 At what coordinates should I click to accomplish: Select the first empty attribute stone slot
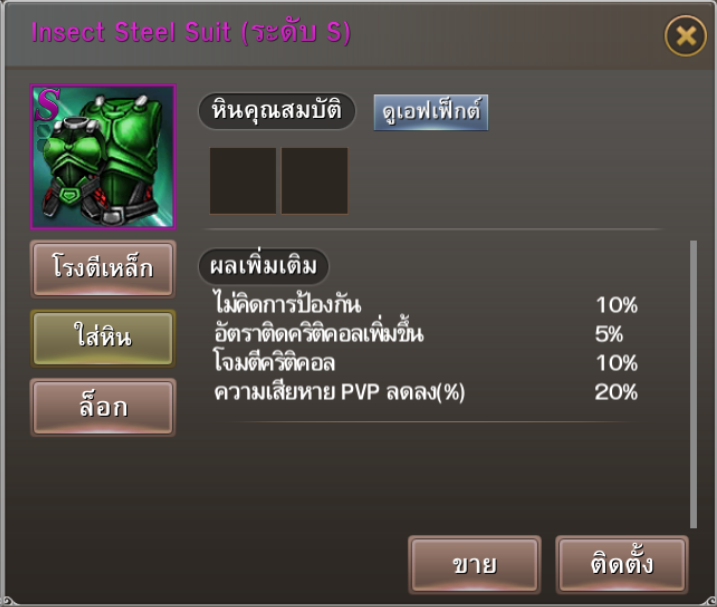(242, 181)
